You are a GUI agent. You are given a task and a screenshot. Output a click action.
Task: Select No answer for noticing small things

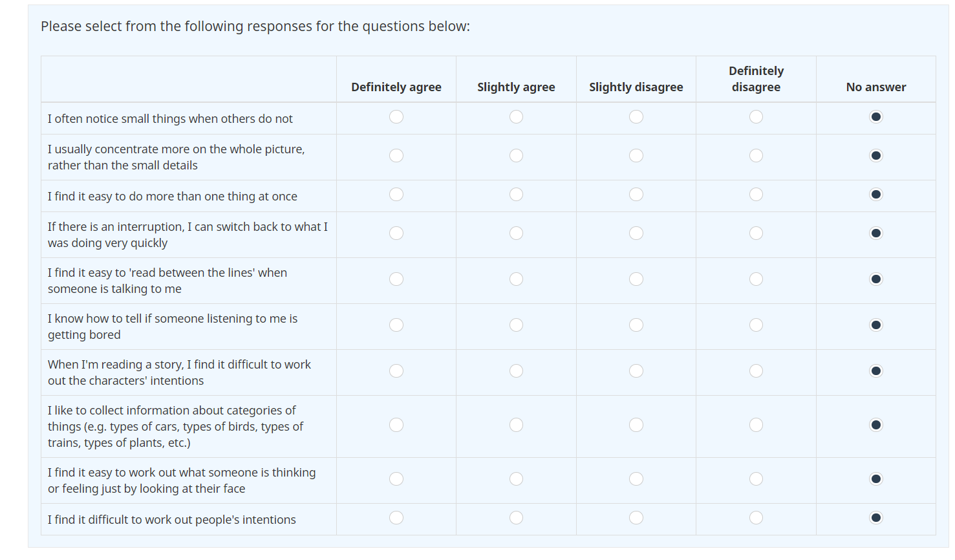click(876, 117)
